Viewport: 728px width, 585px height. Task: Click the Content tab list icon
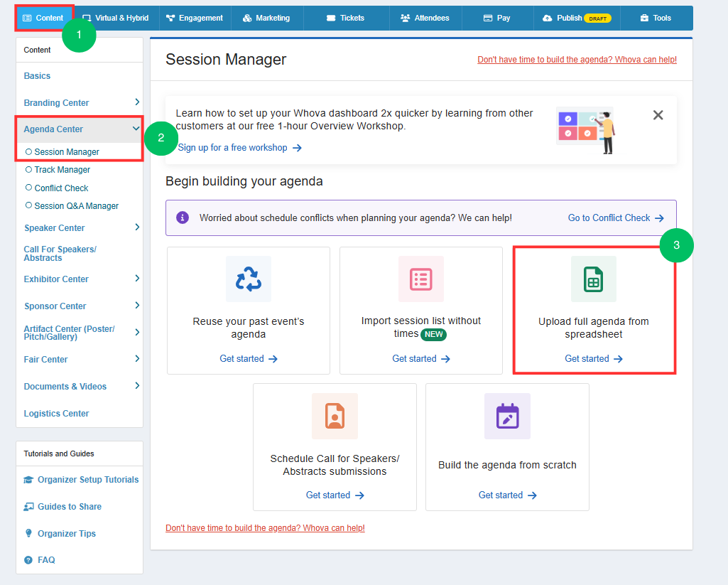point(27,18)
